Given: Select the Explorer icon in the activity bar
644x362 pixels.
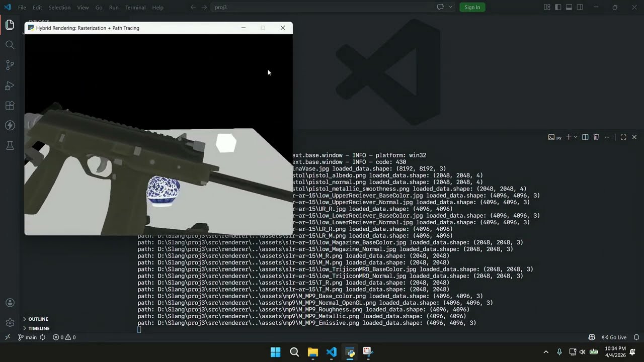Looking at the screenshot, I should click(x=10, y=24).
